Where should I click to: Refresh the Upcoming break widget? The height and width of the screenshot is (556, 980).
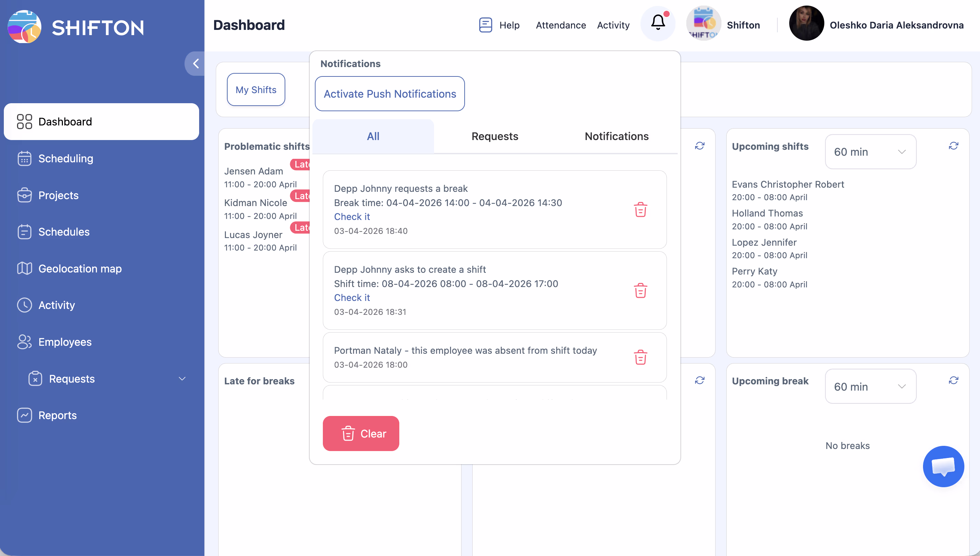(x=953, y=381)
